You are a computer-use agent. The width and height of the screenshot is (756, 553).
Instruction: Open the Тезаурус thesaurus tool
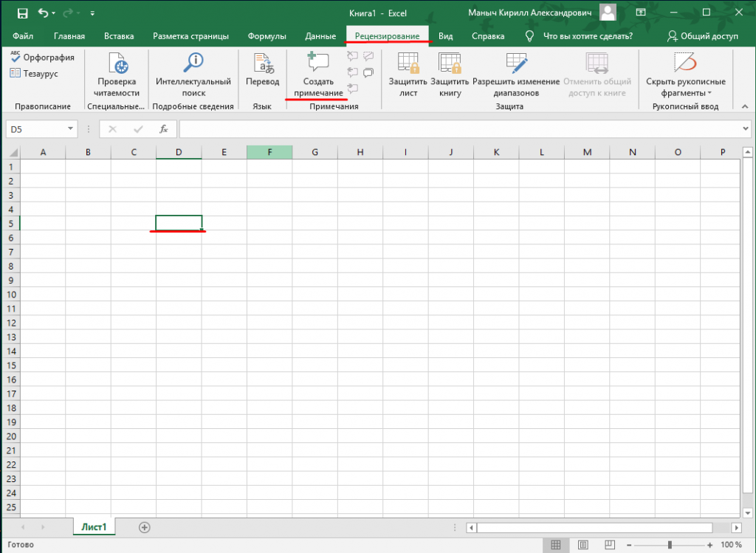(16, 73)
